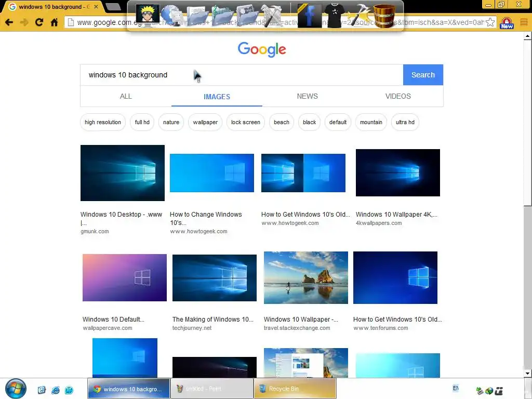The height and width of the screenshot is (399, 532).
Task: Open the Windows Start orb
Action: (x=16, y=389)
